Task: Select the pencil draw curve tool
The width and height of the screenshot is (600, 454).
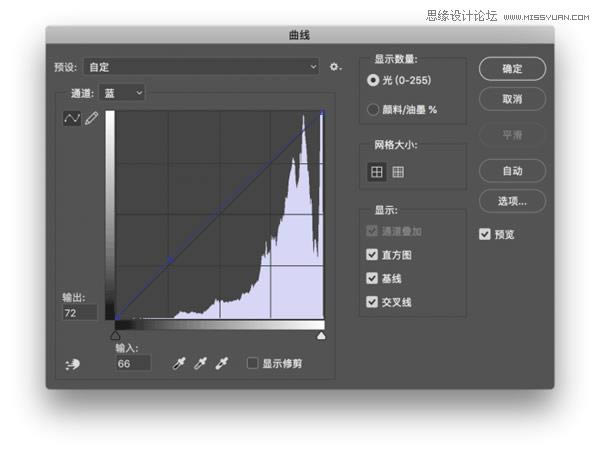Action: coord(91,119)
